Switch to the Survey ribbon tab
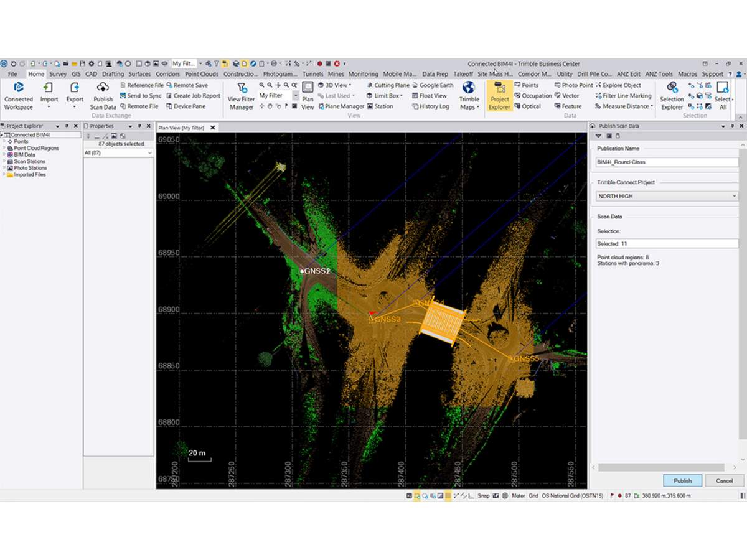 58,74
